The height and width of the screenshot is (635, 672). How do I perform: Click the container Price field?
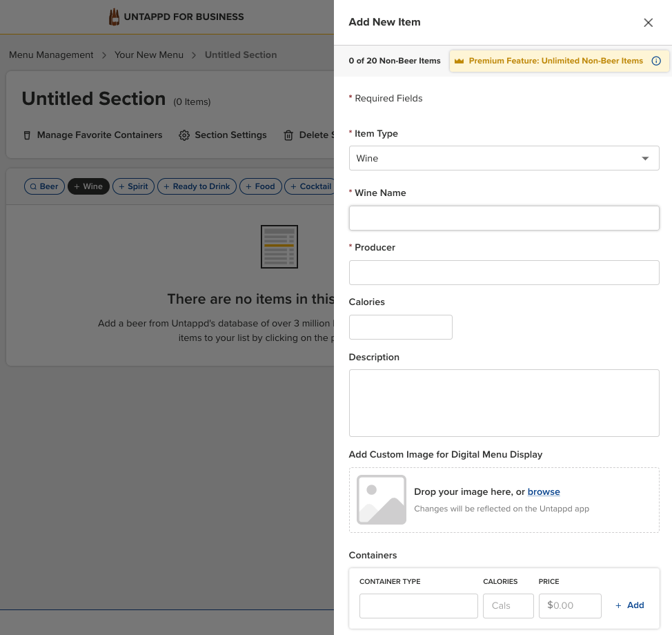(570, 606)
